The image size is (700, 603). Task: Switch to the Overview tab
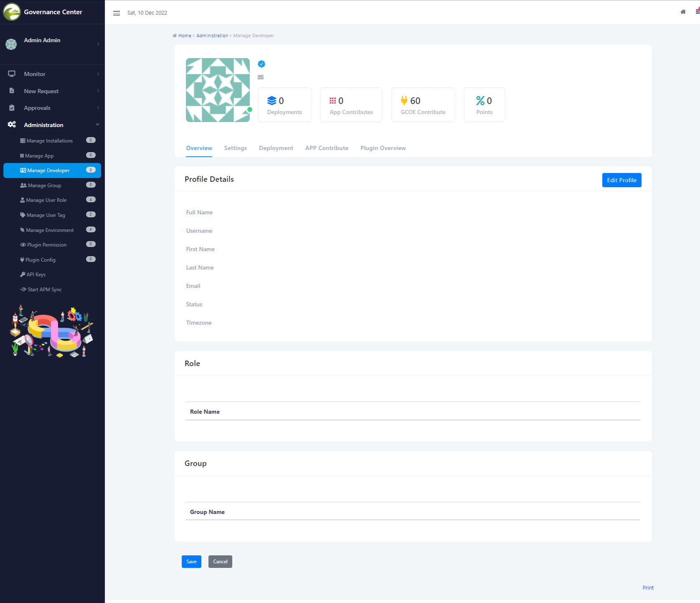click(199, 148)
